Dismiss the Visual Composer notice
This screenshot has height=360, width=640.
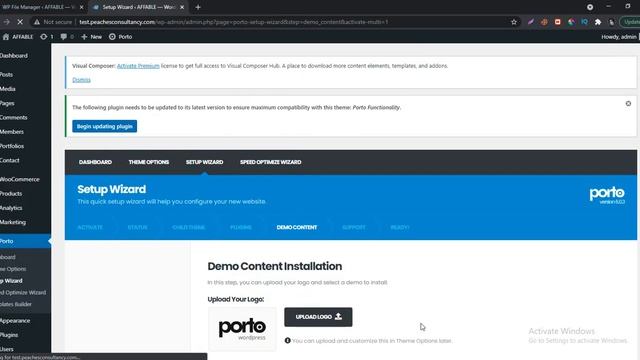pos(81,80)
